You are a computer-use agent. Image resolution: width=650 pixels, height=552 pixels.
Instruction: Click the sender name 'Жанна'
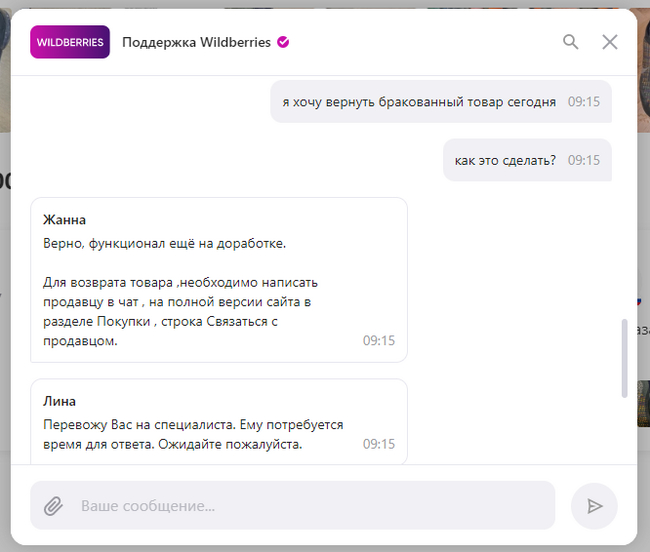[x=64, y=220]
